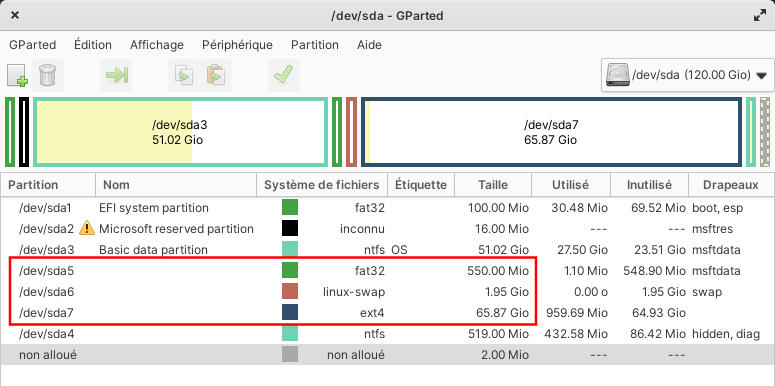Sort by the Taille column header

pos(493,185)
